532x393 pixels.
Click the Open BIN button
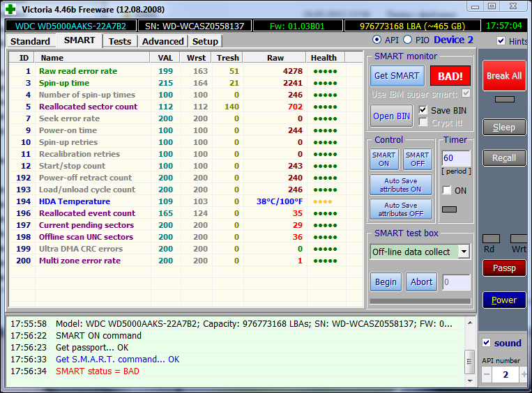[392, 116]
